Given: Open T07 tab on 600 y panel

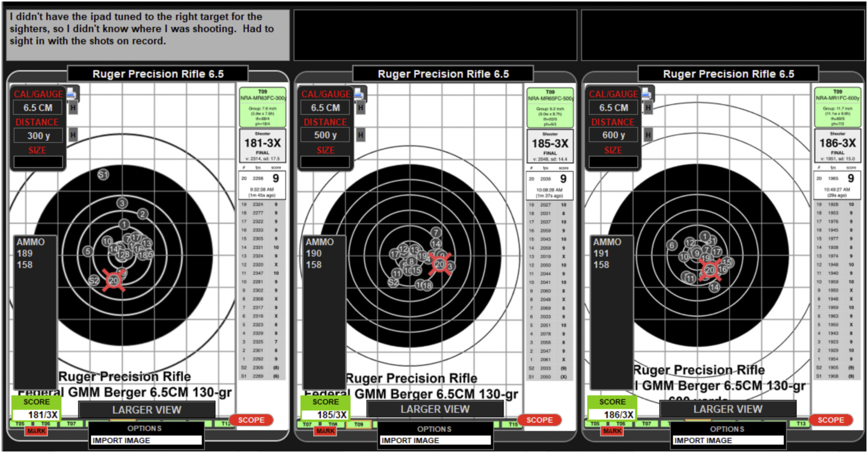Looking at the screenshot, I should pos(646,423).
